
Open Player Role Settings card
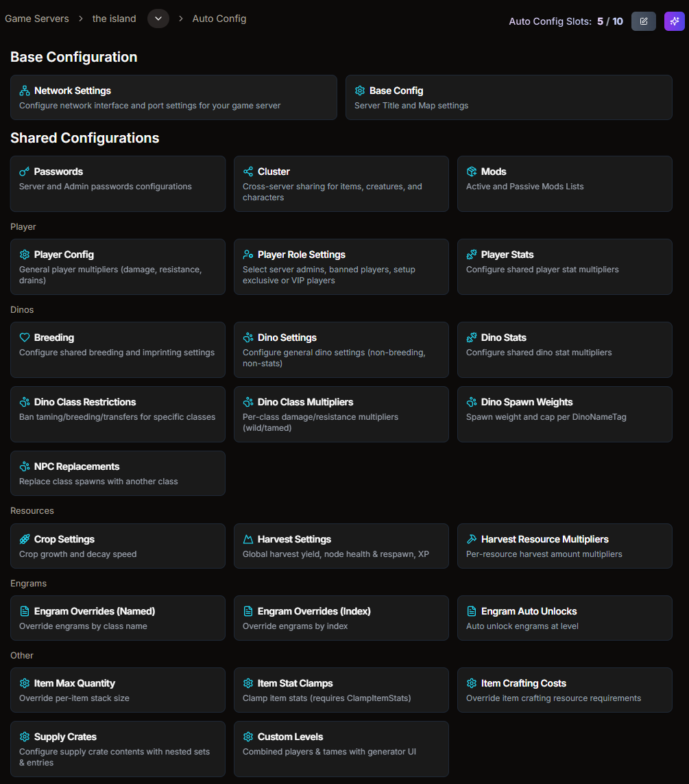tap(341, 266)
